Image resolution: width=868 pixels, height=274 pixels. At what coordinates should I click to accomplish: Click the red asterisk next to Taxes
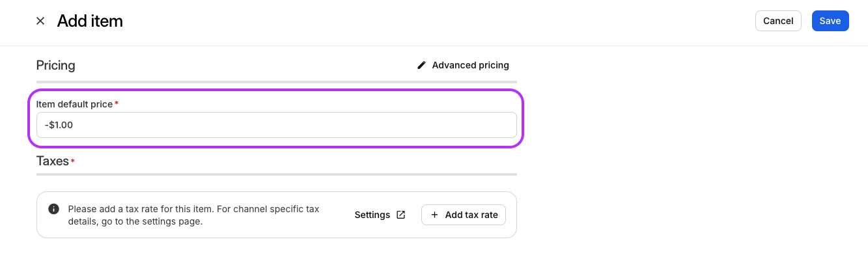[x=72, y=160]
